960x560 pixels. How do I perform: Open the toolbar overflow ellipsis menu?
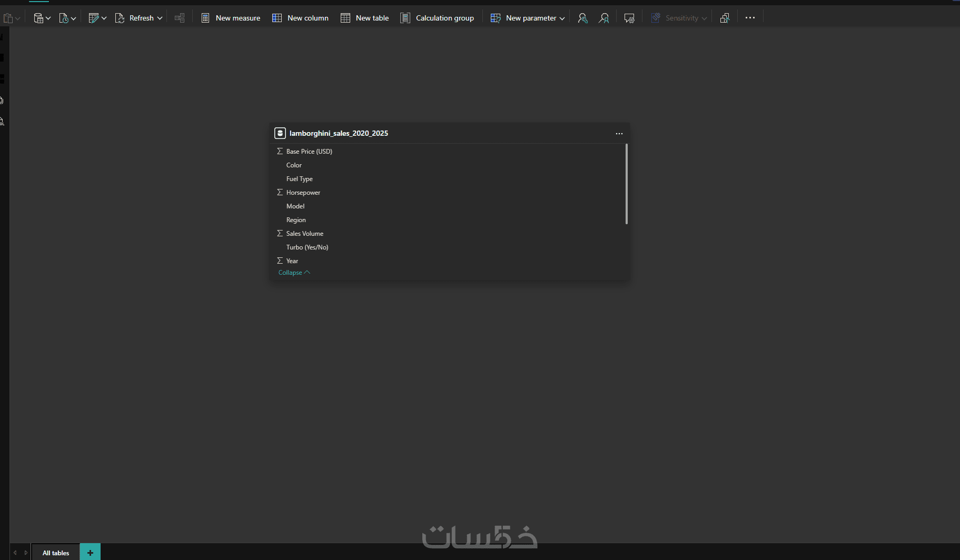point(750,18)
